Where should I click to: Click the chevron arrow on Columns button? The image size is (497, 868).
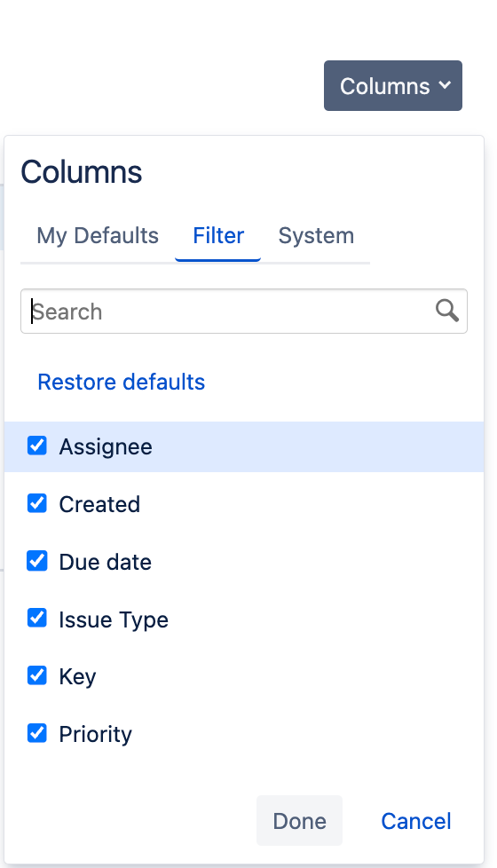(445, 85)
